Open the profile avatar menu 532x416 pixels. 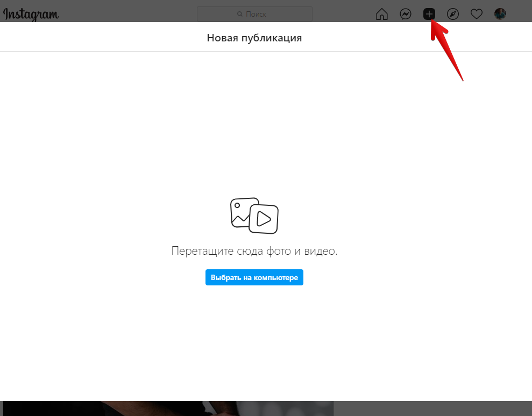pyautogui.click(x=500, y=15)
